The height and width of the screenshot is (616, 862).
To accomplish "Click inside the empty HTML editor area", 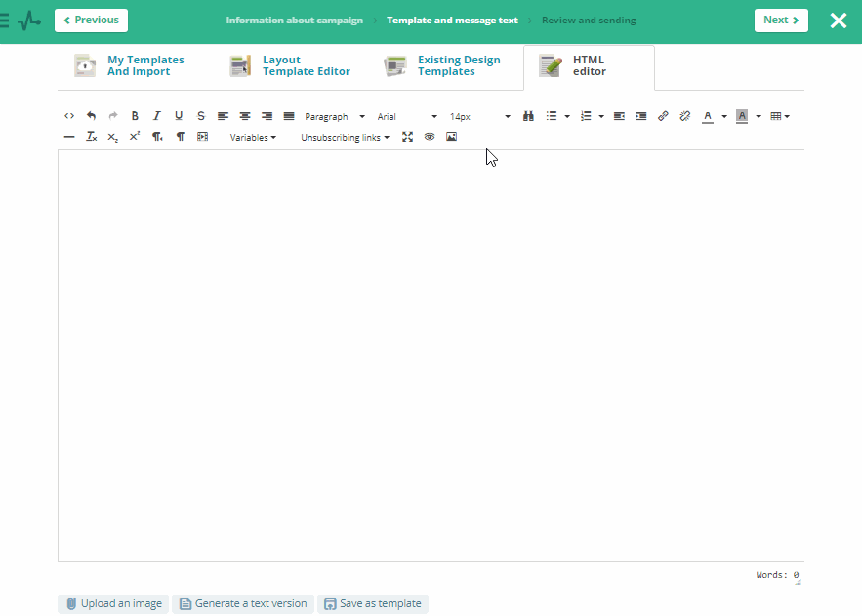I will pyautogui.click(x=430, y=351).
